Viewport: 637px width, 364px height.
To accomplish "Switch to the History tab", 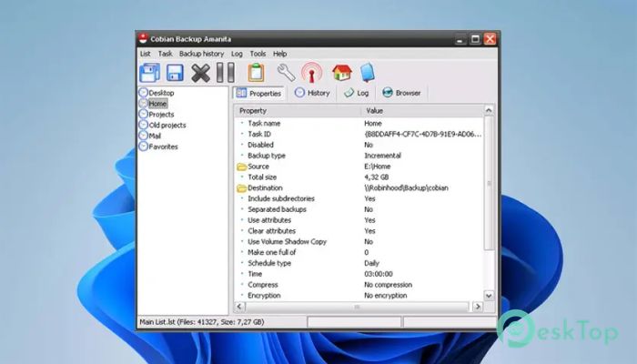I will [x=312, y=93].
